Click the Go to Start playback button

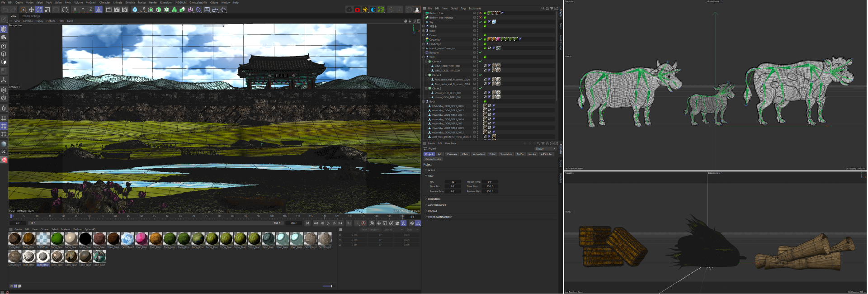coord(307,223)
